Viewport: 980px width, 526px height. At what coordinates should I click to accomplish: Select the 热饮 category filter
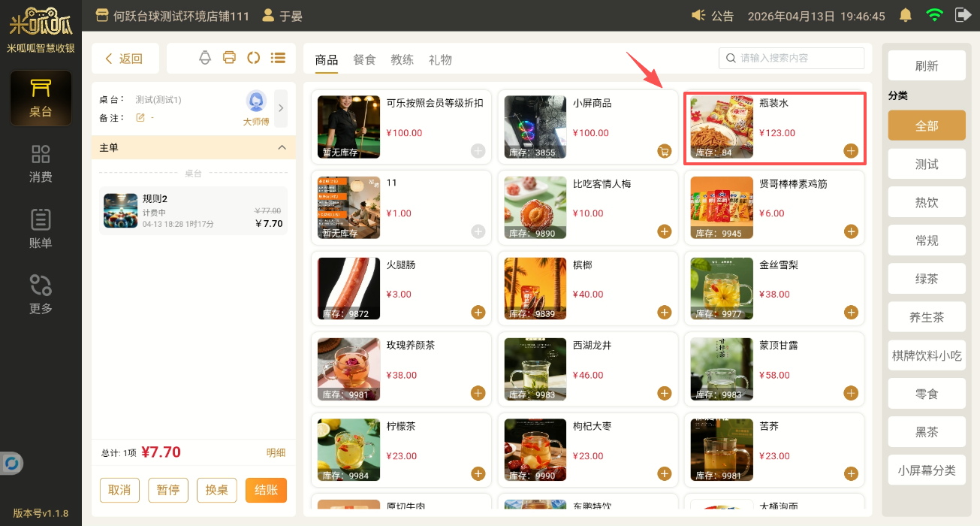coord(926,202)
